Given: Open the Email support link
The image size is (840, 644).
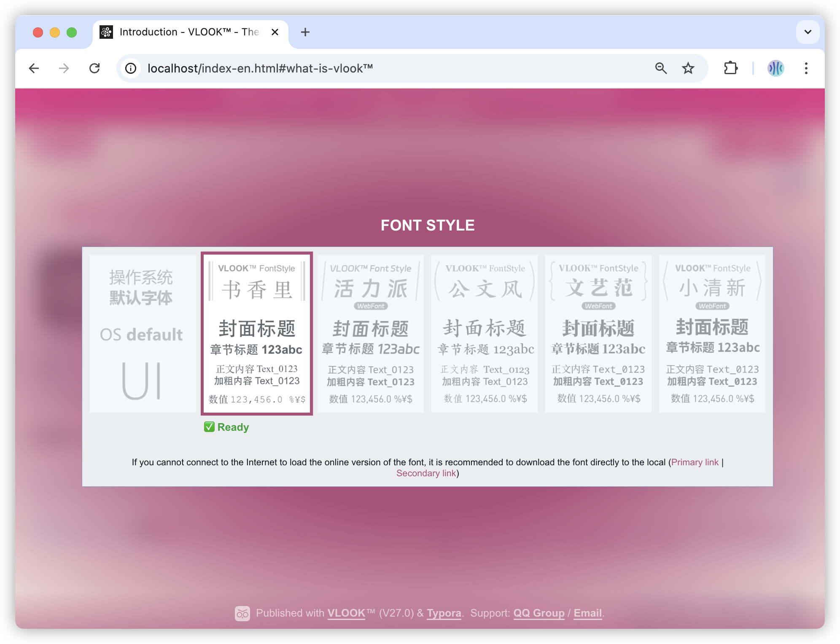Looking at the screenshot, I should click(588, 613).
